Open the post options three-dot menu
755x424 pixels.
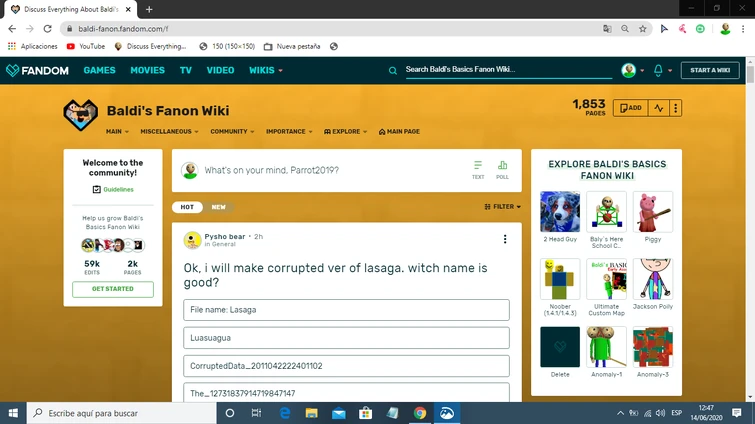(x=505, y=239)
